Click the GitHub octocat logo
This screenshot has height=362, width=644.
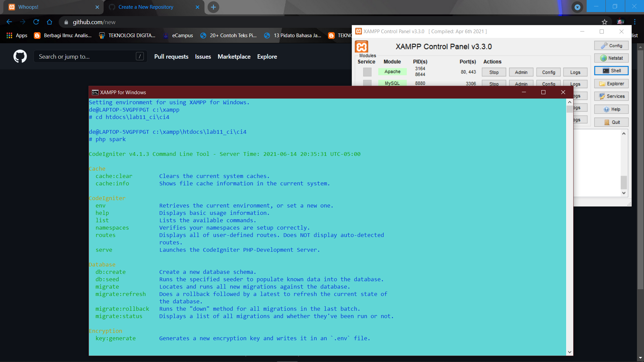coord(20,56)
